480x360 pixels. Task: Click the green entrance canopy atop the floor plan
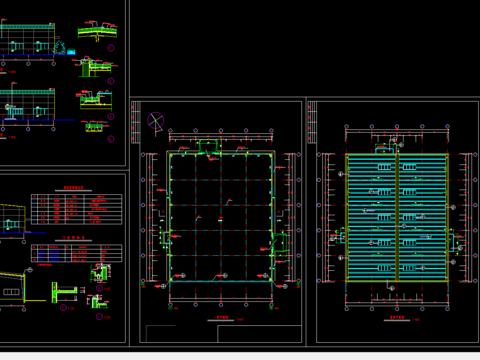(x=210, y=147)
